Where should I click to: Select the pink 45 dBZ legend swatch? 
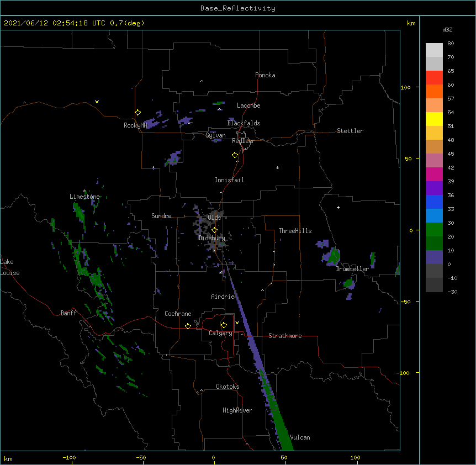(x=434, y=161)
